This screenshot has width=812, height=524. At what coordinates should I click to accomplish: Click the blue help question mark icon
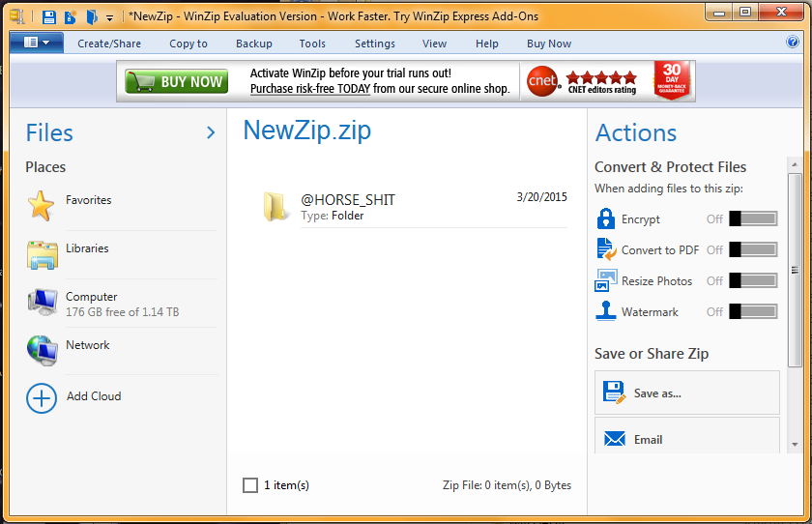pyautogui.click(x=793, y=42)
